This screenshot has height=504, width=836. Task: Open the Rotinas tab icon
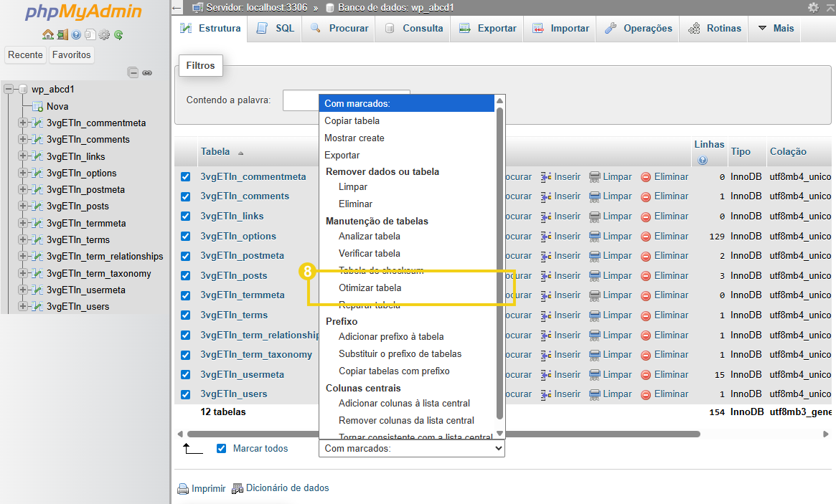click(693, 29)
